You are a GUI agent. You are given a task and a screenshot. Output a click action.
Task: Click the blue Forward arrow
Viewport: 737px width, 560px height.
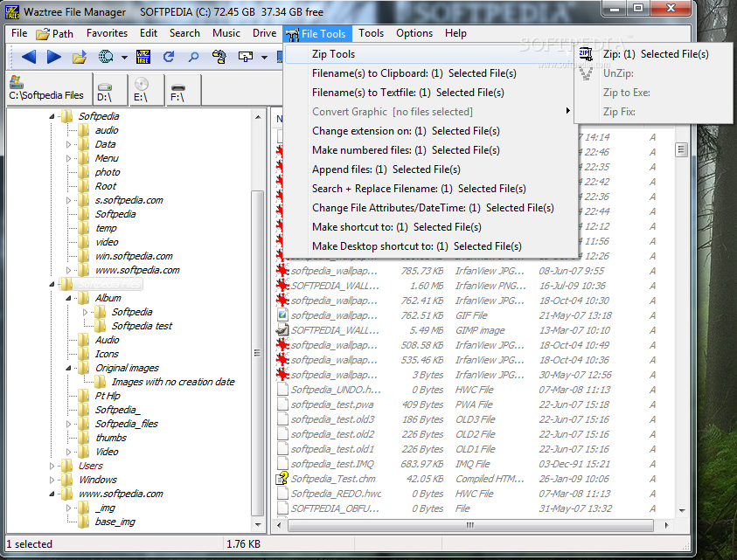coord(54,57)
